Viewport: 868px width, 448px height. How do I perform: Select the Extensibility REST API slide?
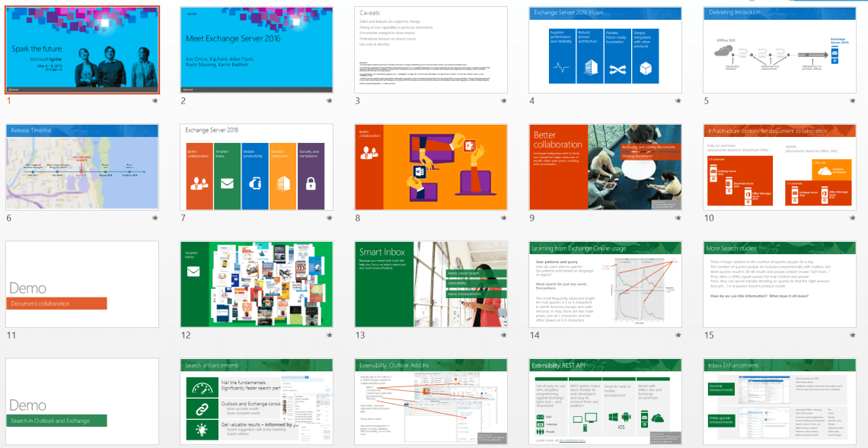[605, 401]
